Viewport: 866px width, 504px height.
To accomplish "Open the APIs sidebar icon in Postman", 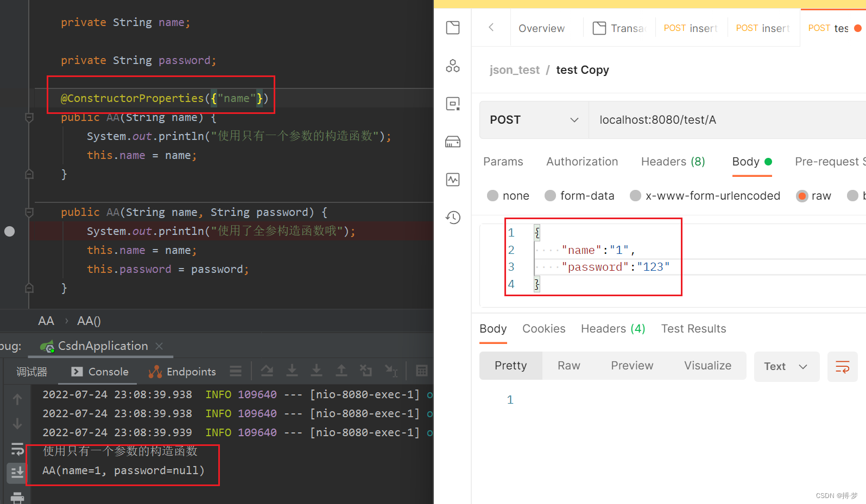I will 452,66.
